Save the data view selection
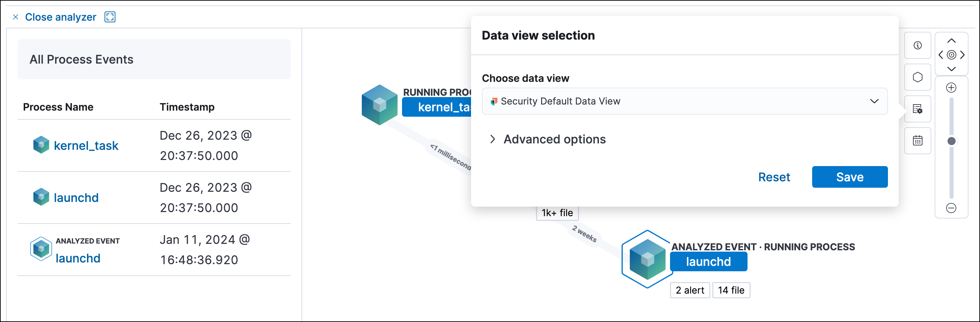 pos(849,177)
